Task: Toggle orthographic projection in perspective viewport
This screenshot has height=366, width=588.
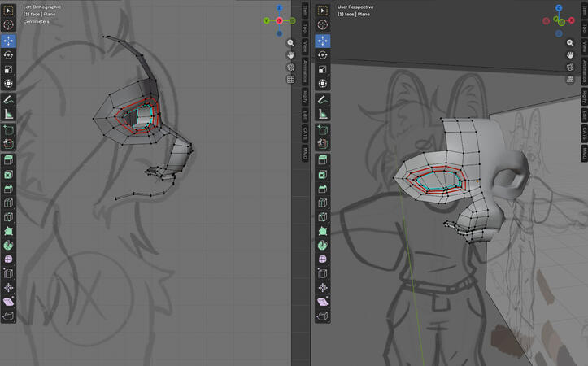Action: coord(570,80)
